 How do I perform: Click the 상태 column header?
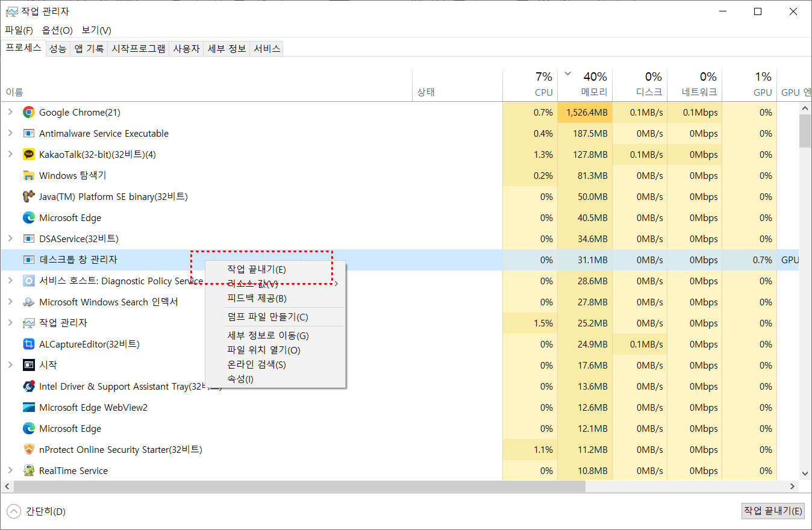pos(457,84)
